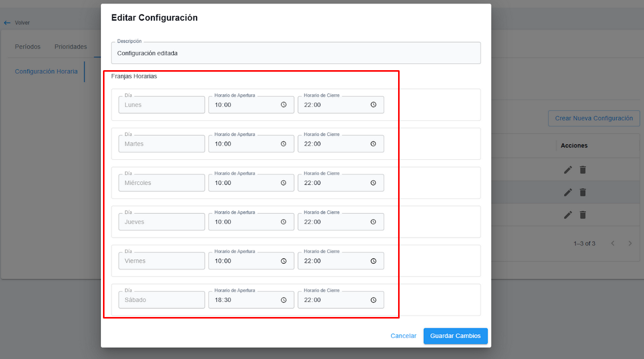Click the '1–3 of 3' pagination text
The image size is (644, 359).
pos(585,244)
